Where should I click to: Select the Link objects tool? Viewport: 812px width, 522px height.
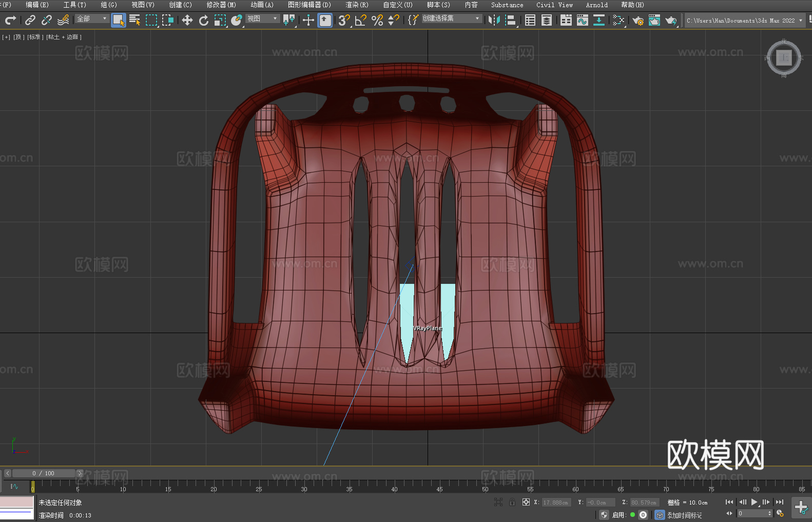tap(30, 20)
